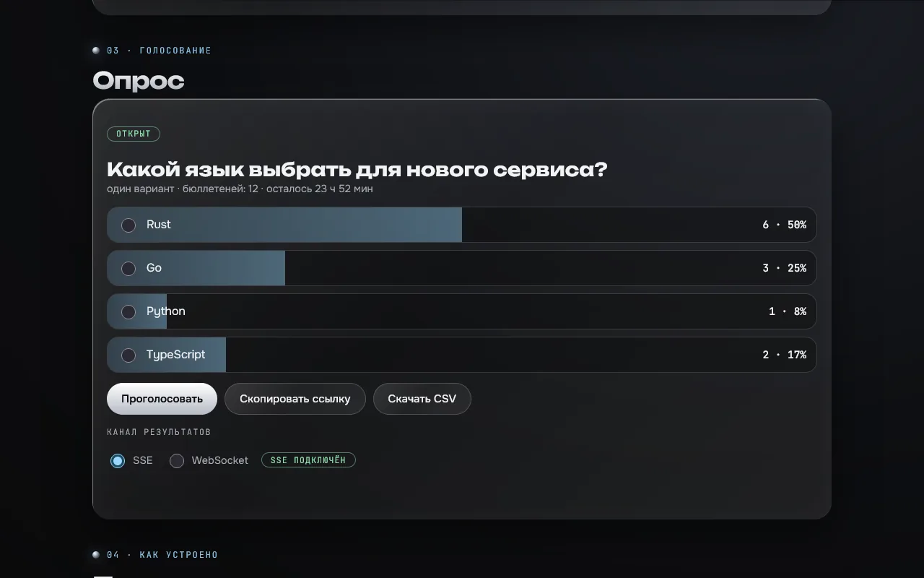Click the Опрос section title
The image size is (924, 578).
[139, 80]
